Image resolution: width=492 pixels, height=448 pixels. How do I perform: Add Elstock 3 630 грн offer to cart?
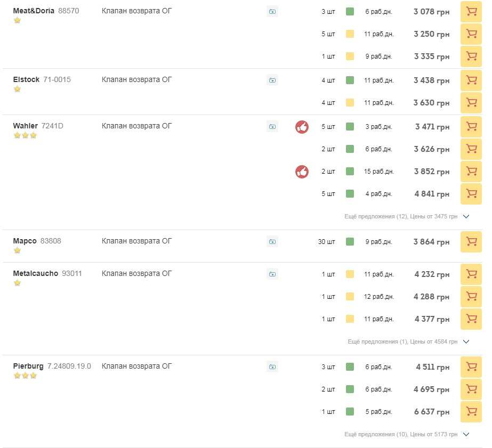pyautogui.click(x=471, y=102)
